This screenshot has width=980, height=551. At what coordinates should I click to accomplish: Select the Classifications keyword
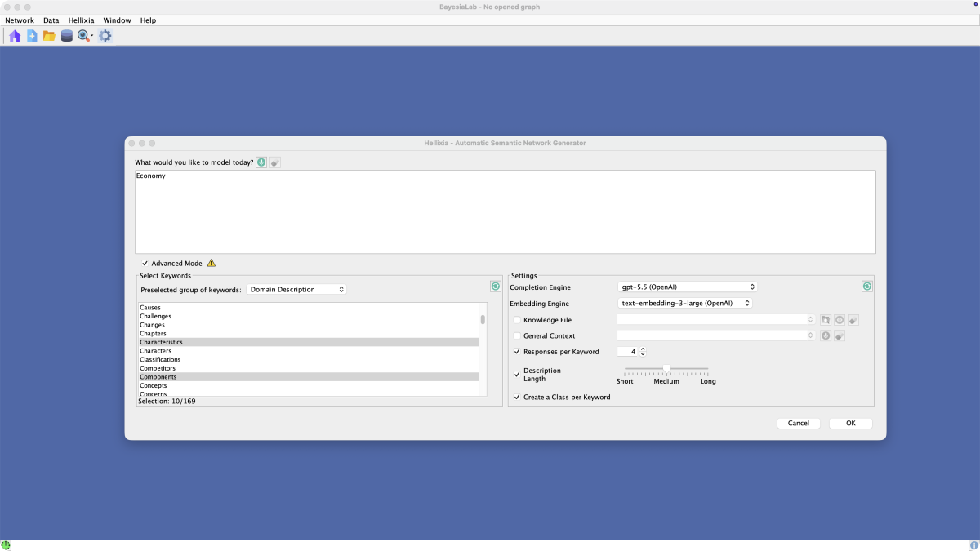tap(307, 359)
